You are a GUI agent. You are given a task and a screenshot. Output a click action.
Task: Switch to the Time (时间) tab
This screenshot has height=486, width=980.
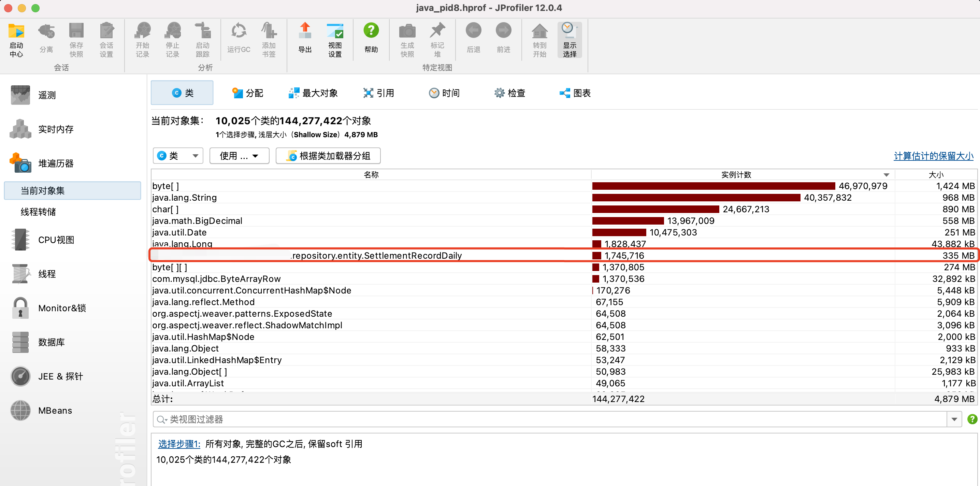coord(444,93)
